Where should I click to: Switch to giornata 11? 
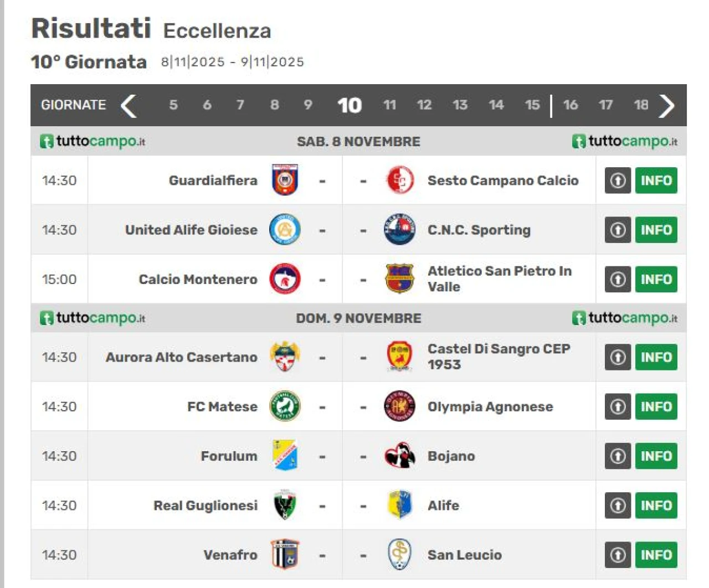pos(389,105)
